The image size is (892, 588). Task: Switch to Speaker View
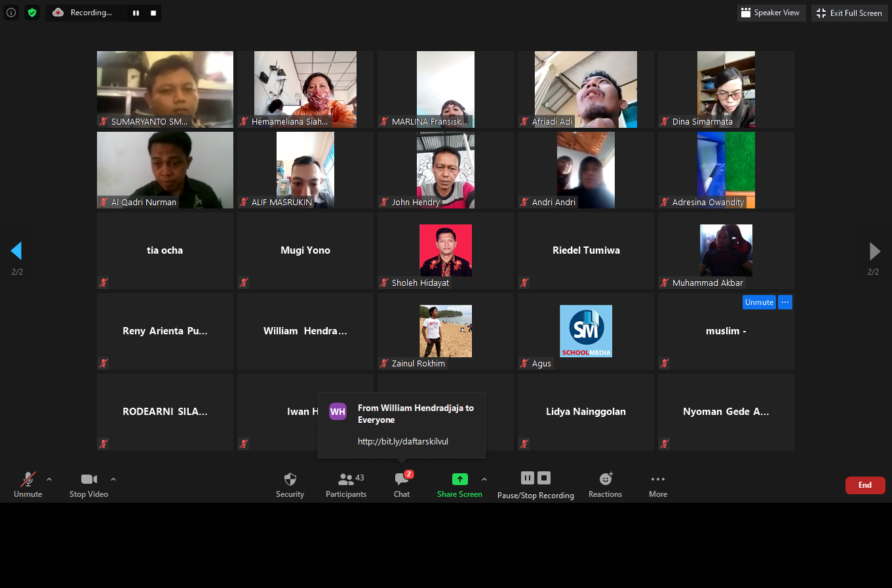[771, 13]
